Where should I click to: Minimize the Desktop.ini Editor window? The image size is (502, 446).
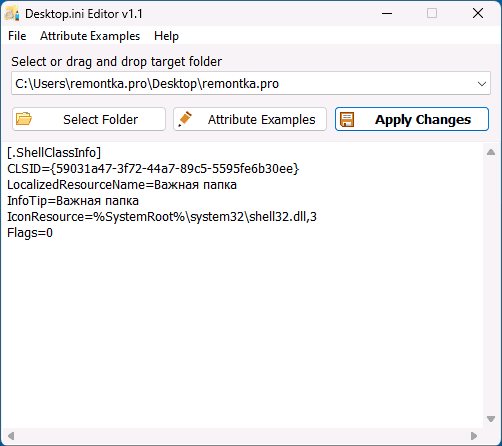tap(387, 14)
